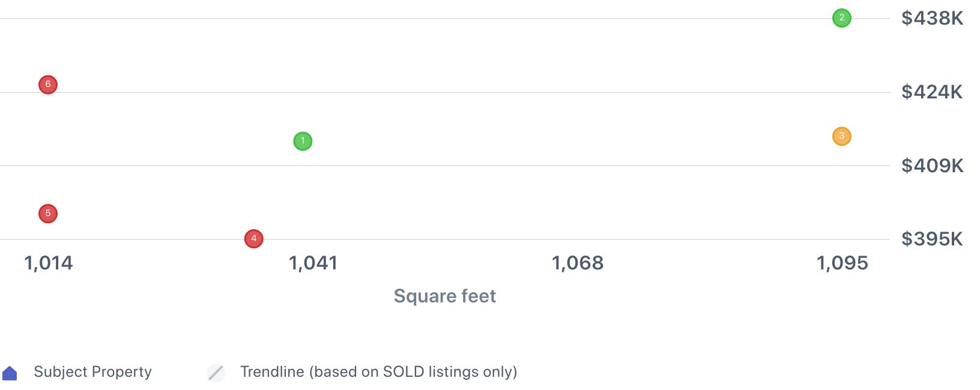Viewport: 980px width, 390px height.
Task: Click the Subject Property house icon
Action: pos(10,373)
